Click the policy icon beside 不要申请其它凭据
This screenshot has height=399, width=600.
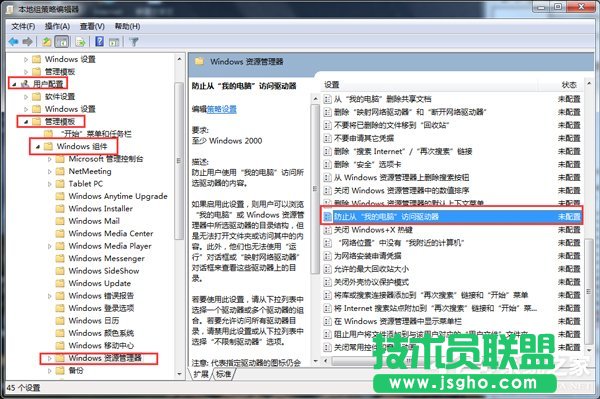pyautogui.click(x=328, y=138)
